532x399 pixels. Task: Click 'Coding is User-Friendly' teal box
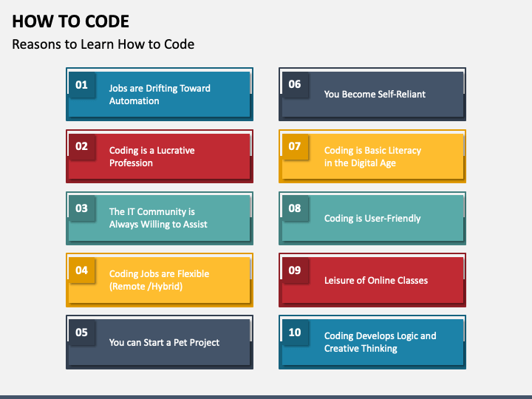(x=372, y=218)
